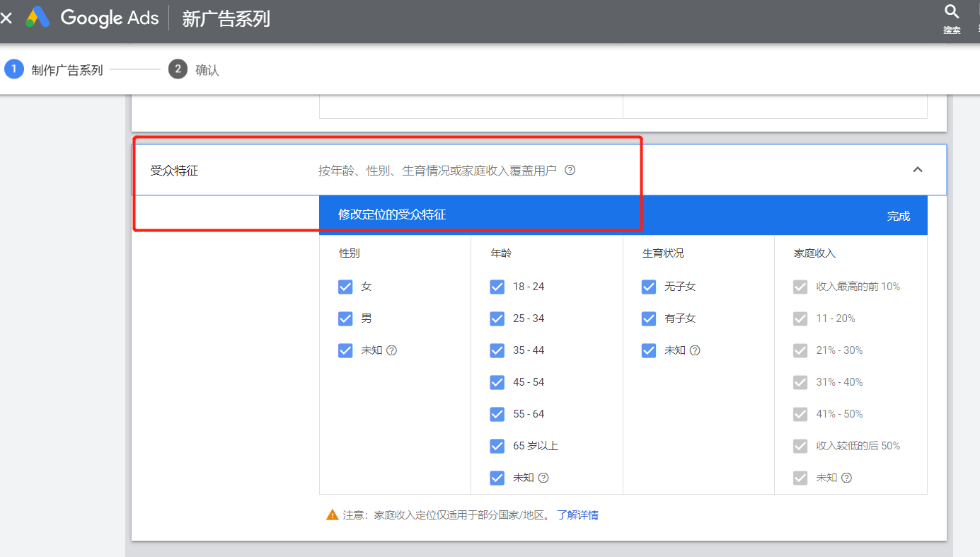This screenshot has height=557, width=980.
Task: Open the 了解详情 link
Action: tap(577, 515)
